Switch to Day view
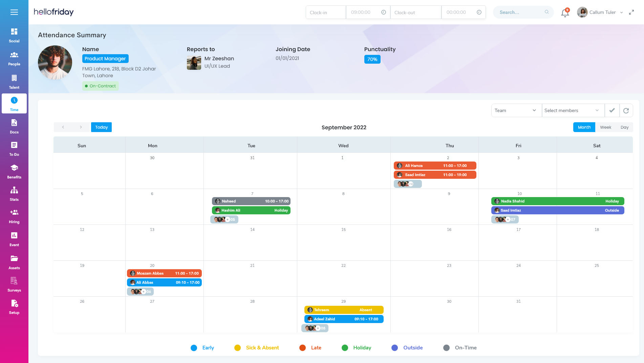 (x=624, y=127)
